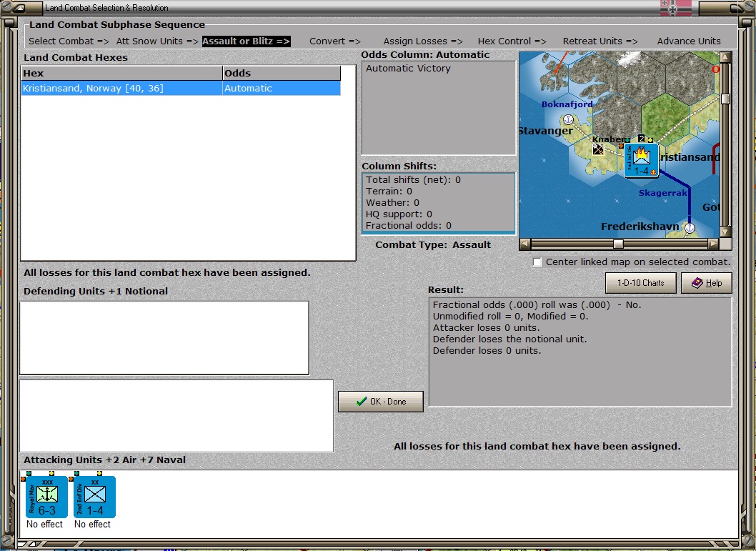Click the Convert subphase step
Image resolution: width=756 pixels, height=551 pixels.
[335, 41]
